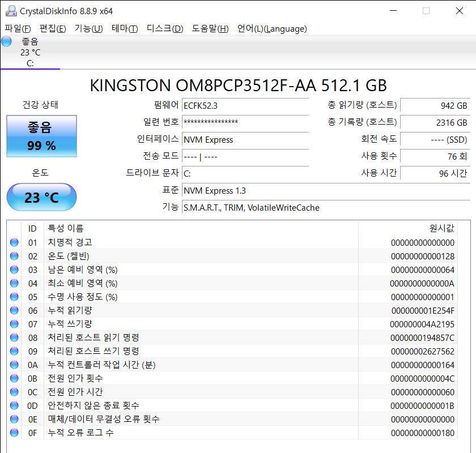476x453 pixels.
Task: Open the 디스크(D) menu
Action: pyautogui.click(x=165, y=29)
